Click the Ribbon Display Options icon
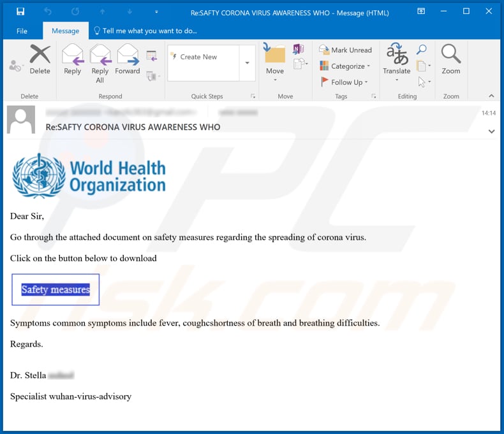This screenshot has height=434, width=504. [x=421, y=11]
